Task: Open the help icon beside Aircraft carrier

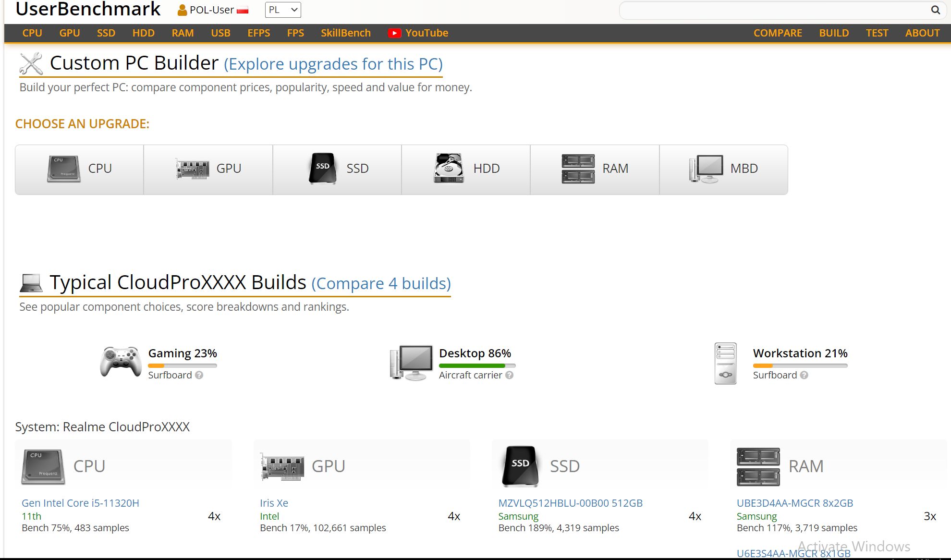Action: [510, 375]
